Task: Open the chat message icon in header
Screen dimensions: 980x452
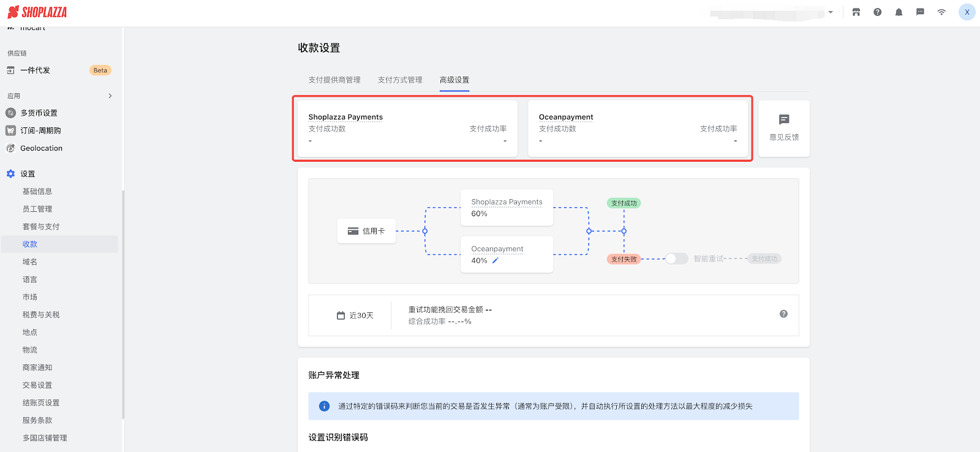Action: pyautogui.click(x=920, y=12)
